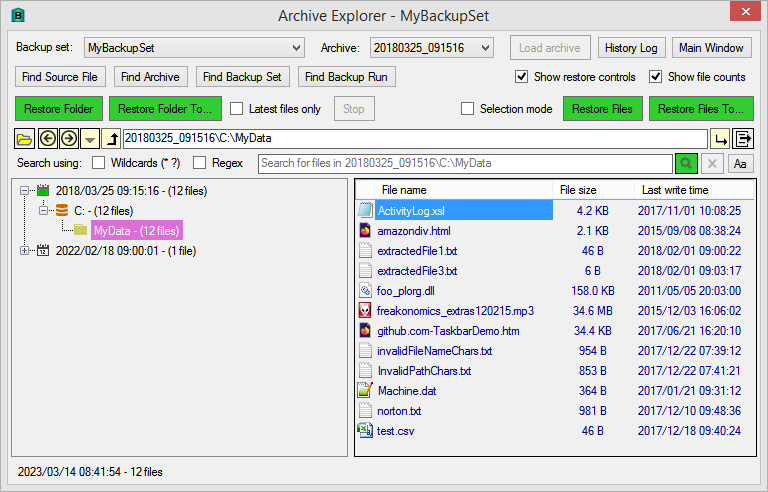Click the open folder icon beside path bar
Screen dimensions: 768x492
24,139
